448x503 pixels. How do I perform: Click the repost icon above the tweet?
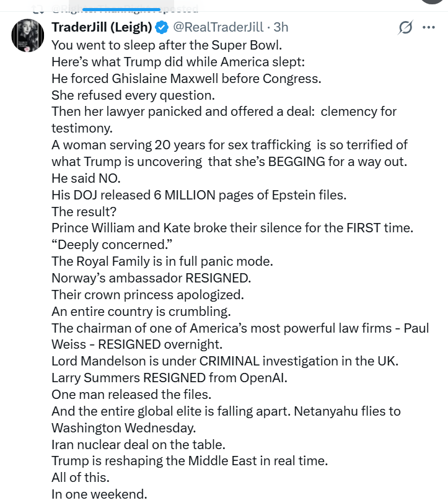pyautogui.click(x=38, y=8)
